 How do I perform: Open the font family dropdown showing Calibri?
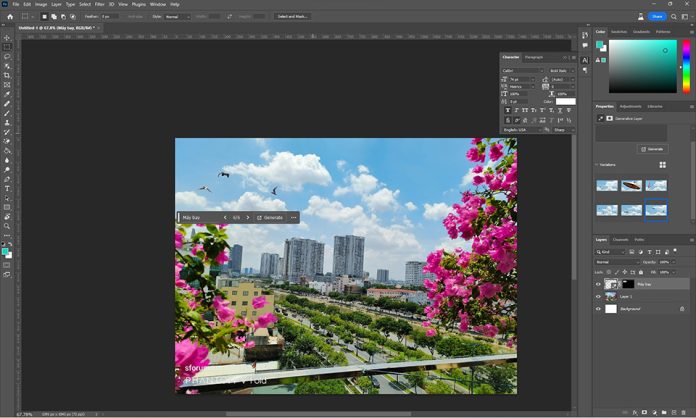pos(523,71)
